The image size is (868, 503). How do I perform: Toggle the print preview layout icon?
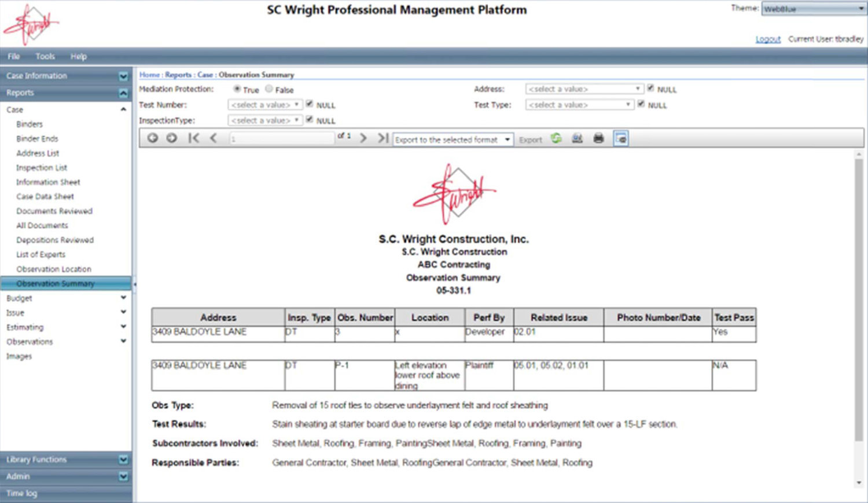coord(620,139)
